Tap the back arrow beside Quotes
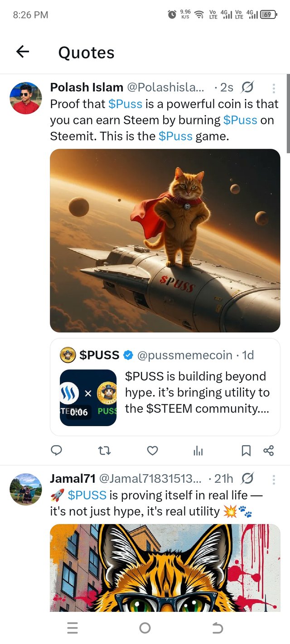290x644 pixels. [23, 52]
